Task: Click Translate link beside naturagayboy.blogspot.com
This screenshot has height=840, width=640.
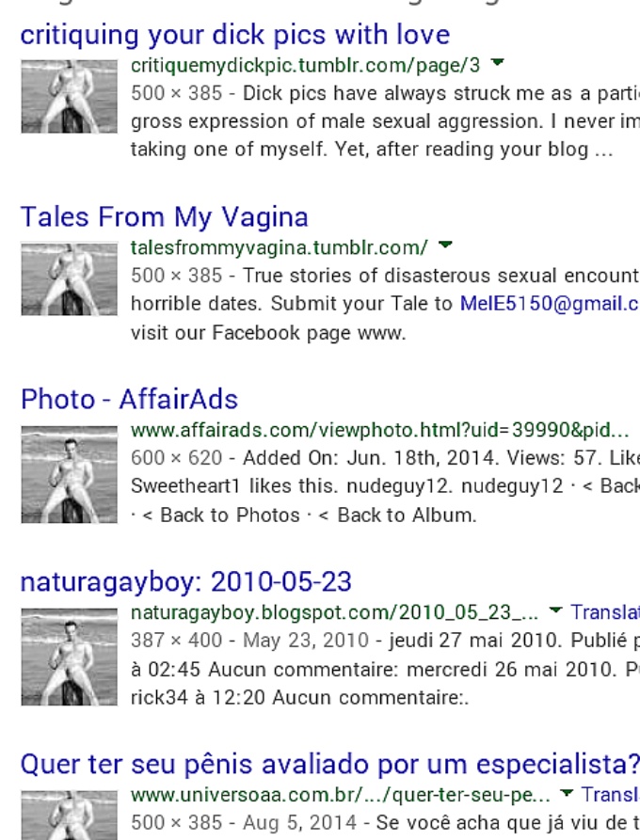Action: [605, 611]
